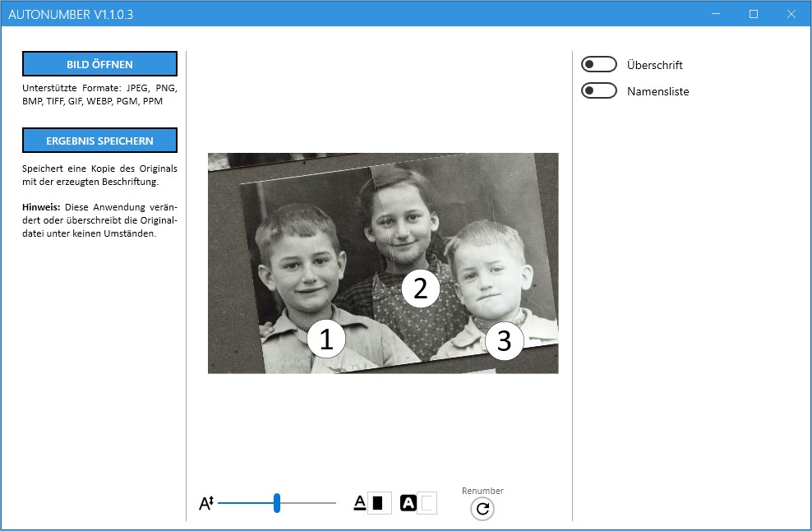Click the boxed A background color icon
Screen dimensions: 812x531
point(408,503)
